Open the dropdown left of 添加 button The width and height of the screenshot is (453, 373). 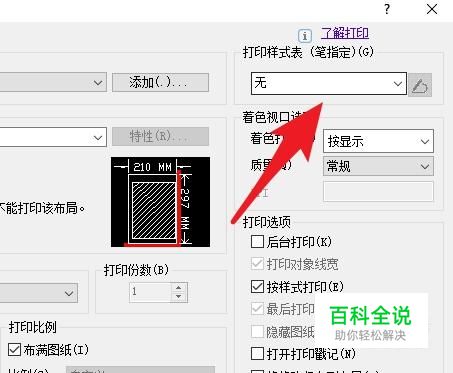tap(53, 82)
